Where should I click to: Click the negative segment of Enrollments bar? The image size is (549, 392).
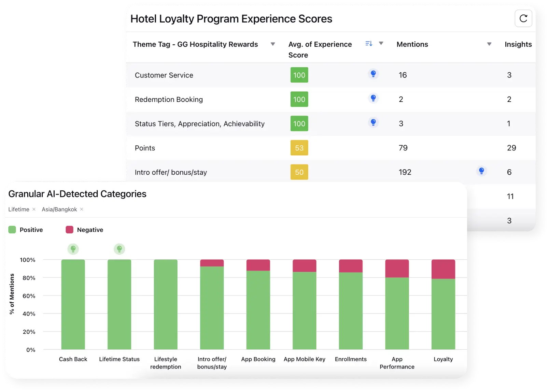click(x=351, y=266)
